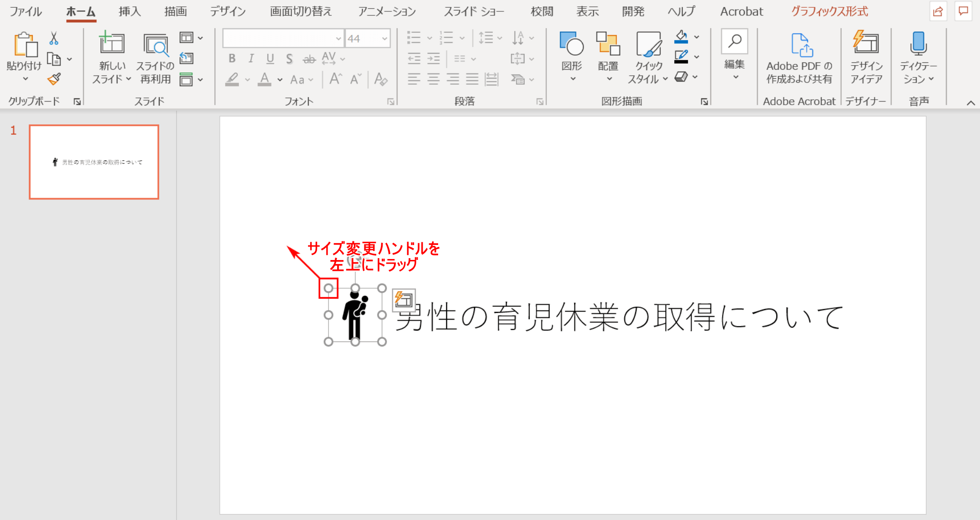This screenshot has width=980, height=520.
Task: Open the change case Aa dropdown
Action: click(302, 80)
